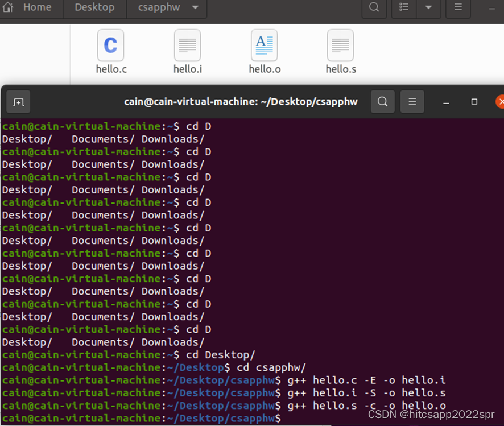Open search in the Files window
Viewport: 504px width, 426px height.
pyautogui.click(x=374, y=7)
